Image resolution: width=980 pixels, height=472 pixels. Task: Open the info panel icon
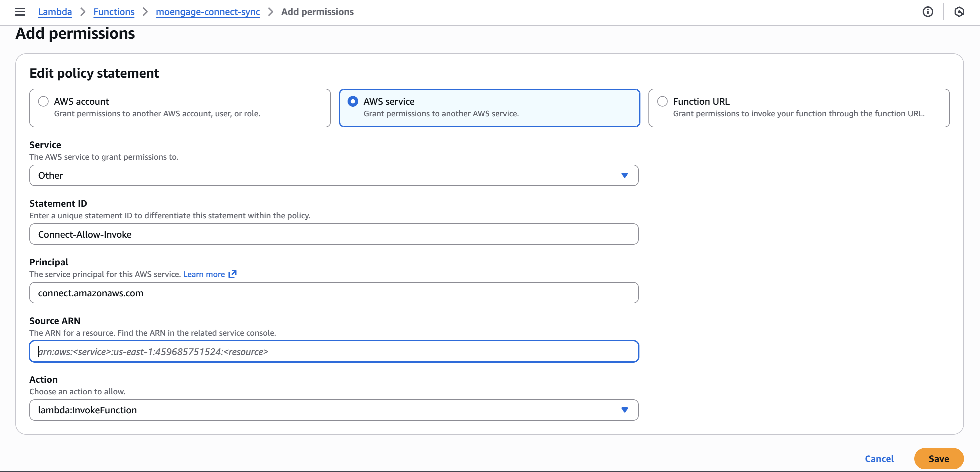point(928,12)
